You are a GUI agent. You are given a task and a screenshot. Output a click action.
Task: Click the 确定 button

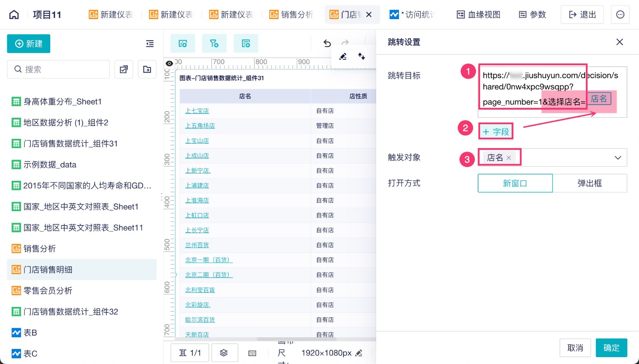tap(611, 348)
